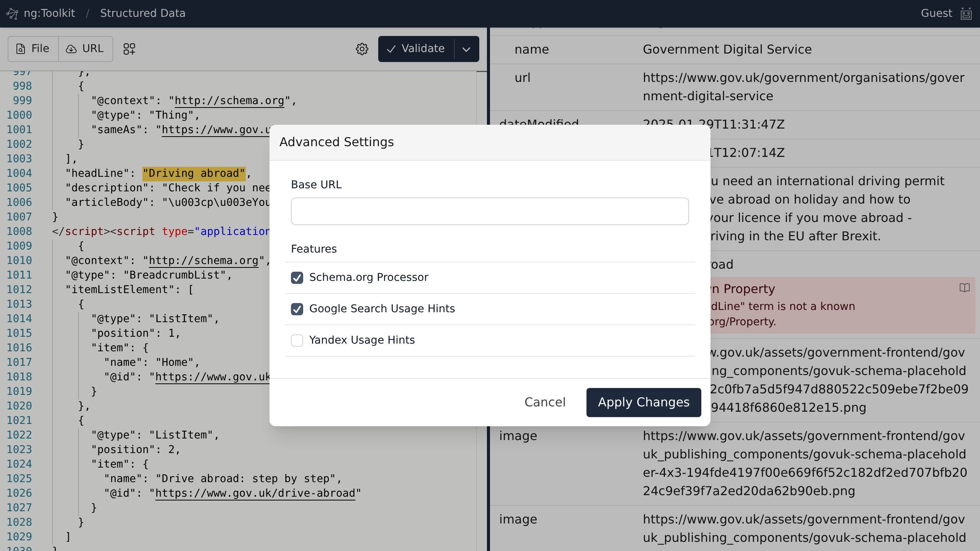Open the Guest user avatar icon

[x=966, y=14]
